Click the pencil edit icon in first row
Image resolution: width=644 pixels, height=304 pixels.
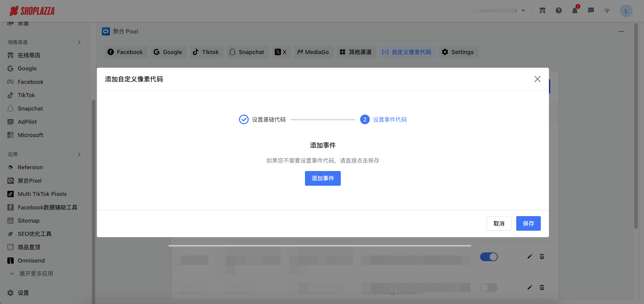pyautogui.click(x=530, y=256)
